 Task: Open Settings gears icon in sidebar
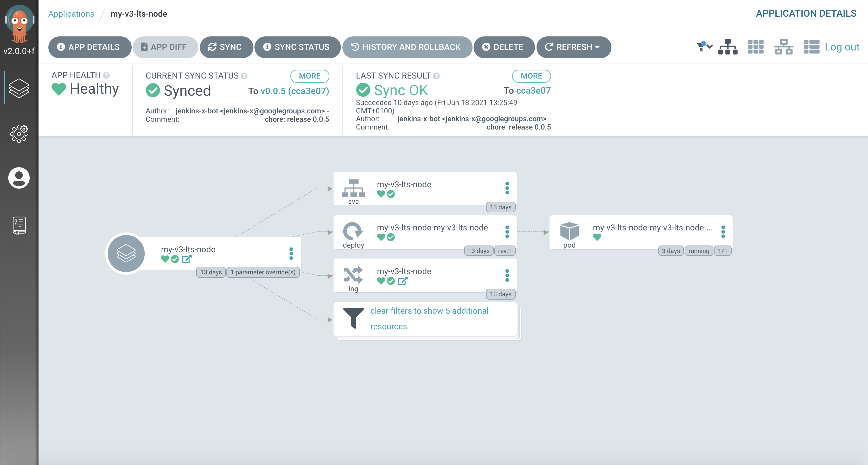(19, 134)
